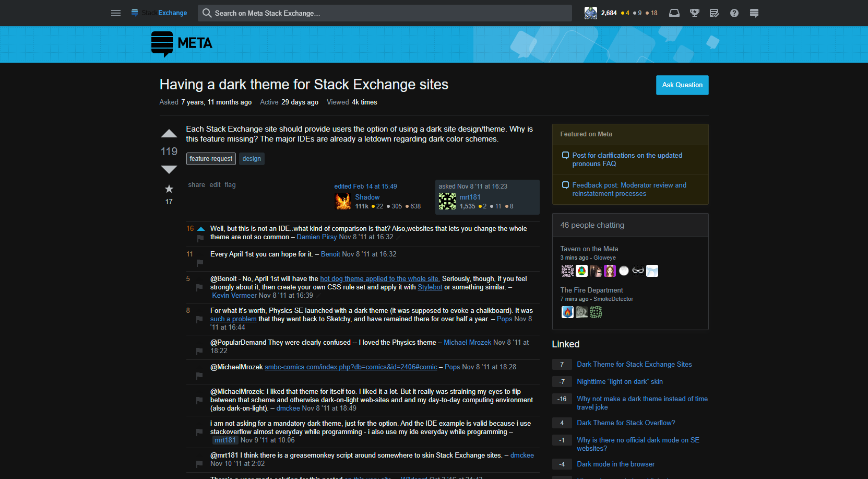This screenshot has height=479, width=868.
Task: Open linked 'Nighttime light on dark skin'
Action: 620,382
